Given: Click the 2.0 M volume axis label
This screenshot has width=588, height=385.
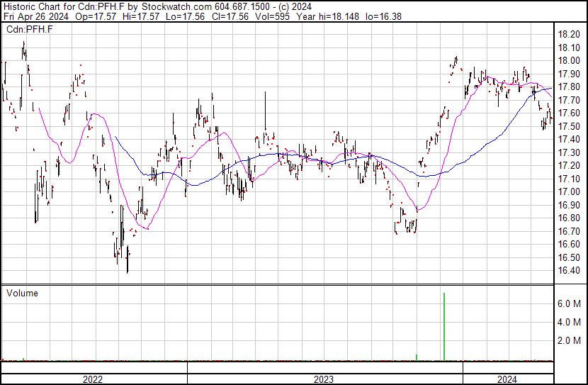Looking at the screenshot, I should pos(570,341).
